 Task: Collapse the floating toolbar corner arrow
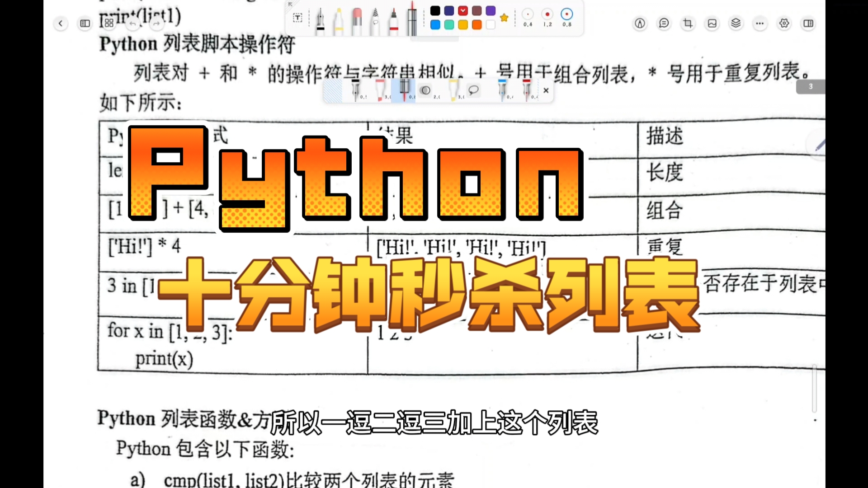click(290, 5)
